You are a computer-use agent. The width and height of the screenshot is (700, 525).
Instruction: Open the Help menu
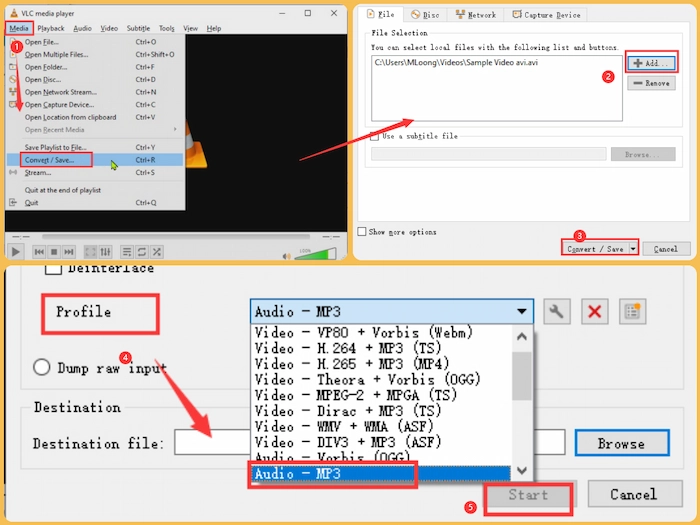pyautogui.click(x=214, y=28)
